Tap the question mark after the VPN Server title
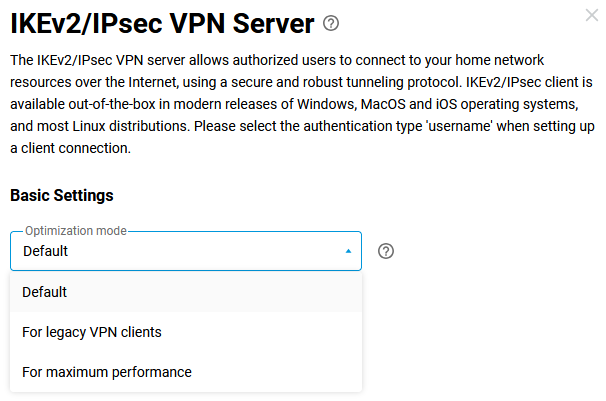This screenshot has width=606, height=401. coord(332,22)
